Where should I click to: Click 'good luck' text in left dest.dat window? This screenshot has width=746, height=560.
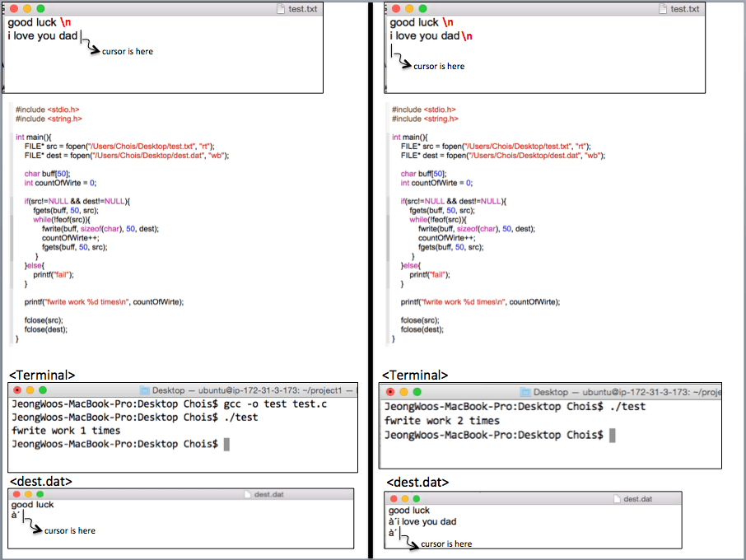coord(33,505)
